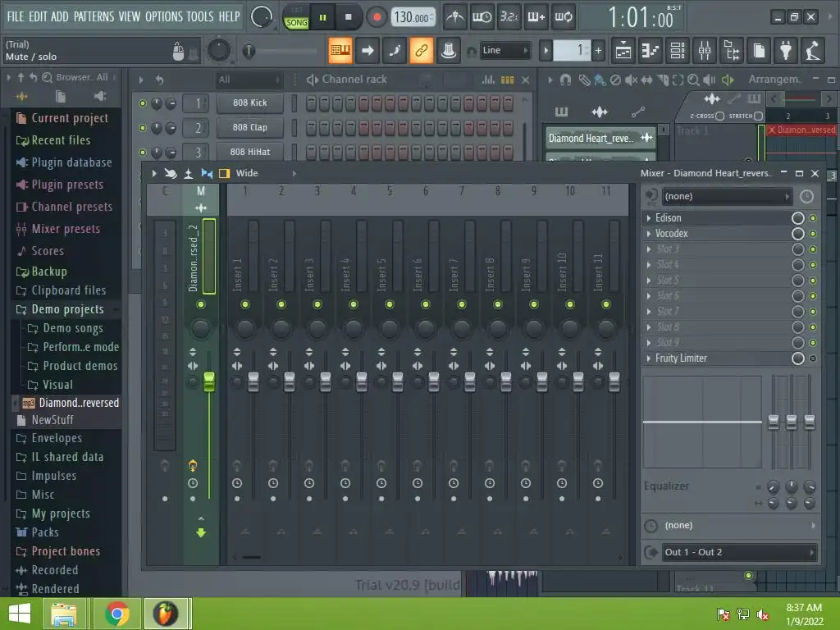Viewport: 840px width, 630px height.
Task: Expand the Edison effect slot arrow
Action: tap(649, 218)
